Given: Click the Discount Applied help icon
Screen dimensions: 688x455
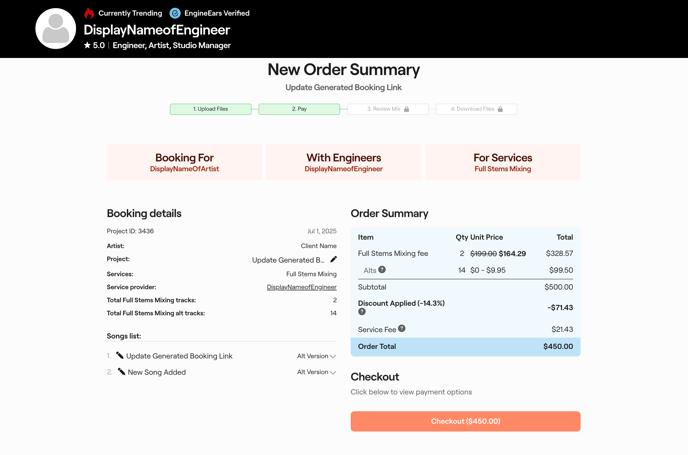Looking at the screenshot, I should (x=362, y=312).
